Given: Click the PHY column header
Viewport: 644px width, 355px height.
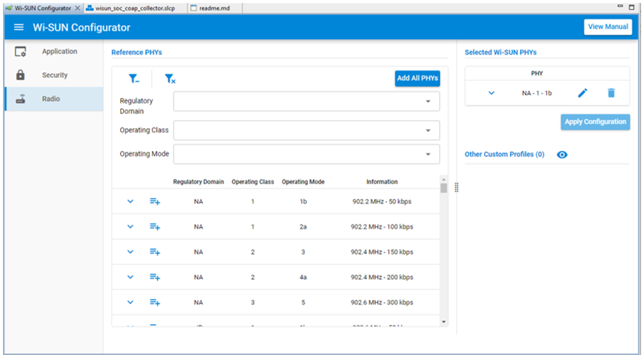Looking at the screenshot, I should tap(537, 74).
